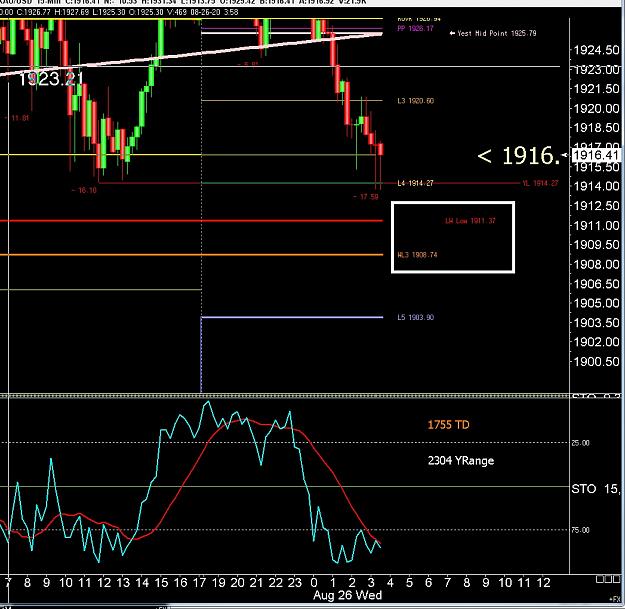Select the L3 1920.60 level label
Screen dimensions: 625x609
click(416, 100)
